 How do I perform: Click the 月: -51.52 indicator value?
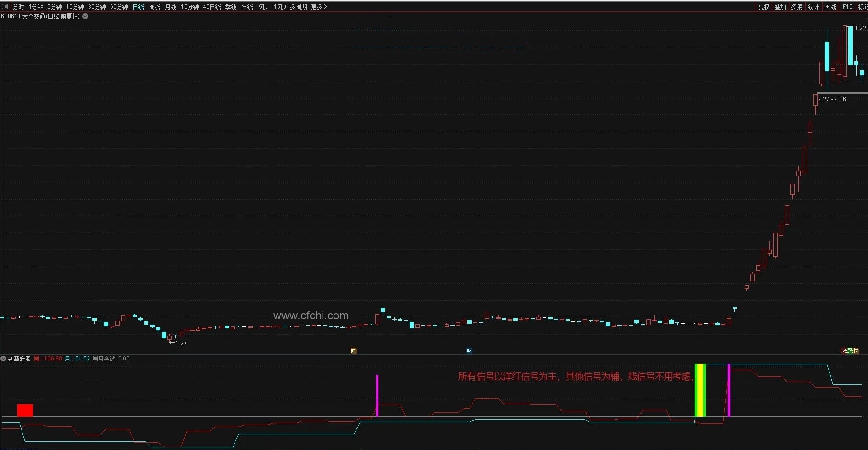77,359
